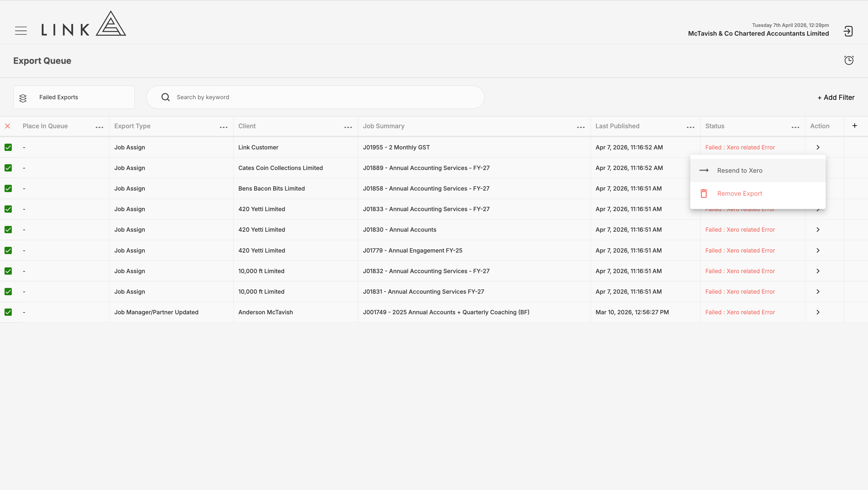Open the export history clock icon
This screenshot has height=490, width=868.
[849, 60]
